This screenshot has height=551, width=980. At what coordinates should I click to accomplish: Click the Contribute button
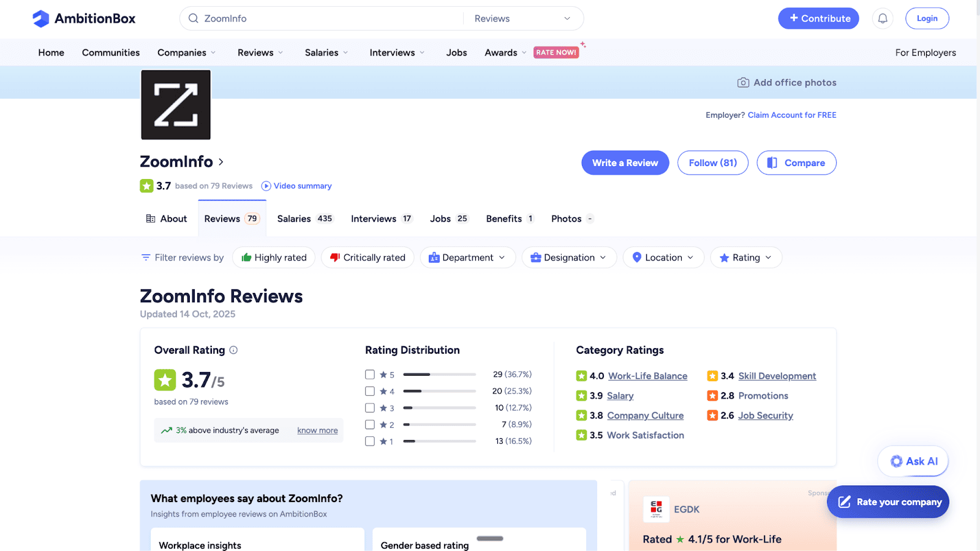819,18
